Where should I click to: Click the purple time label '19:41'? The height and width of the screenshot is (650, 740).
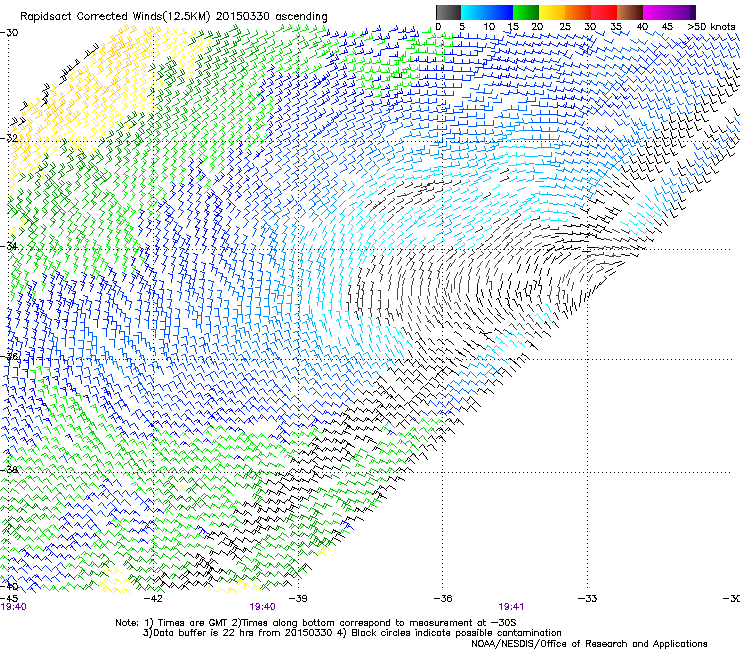511,607
